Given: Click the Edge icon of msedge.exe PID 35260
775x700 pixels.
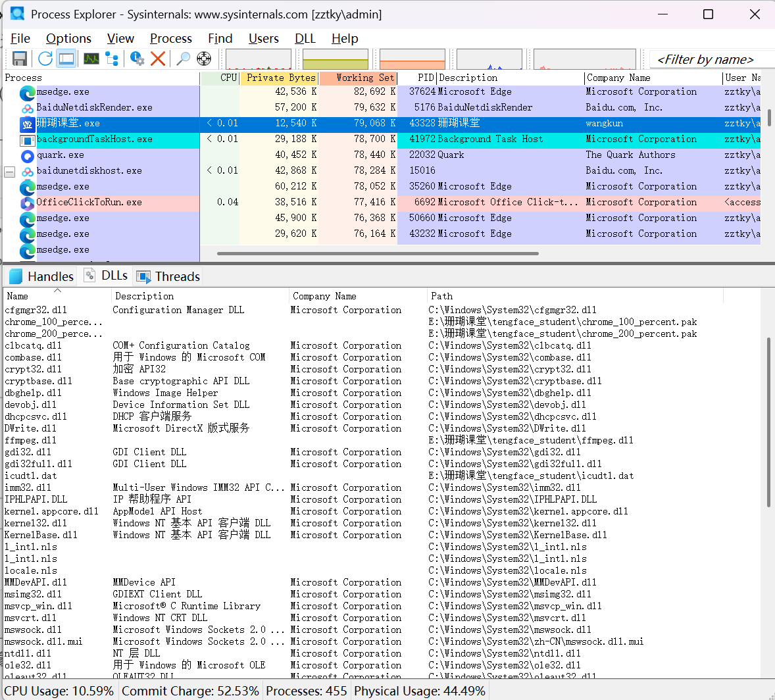Looking at the screenshot, I should pos(28,188).
